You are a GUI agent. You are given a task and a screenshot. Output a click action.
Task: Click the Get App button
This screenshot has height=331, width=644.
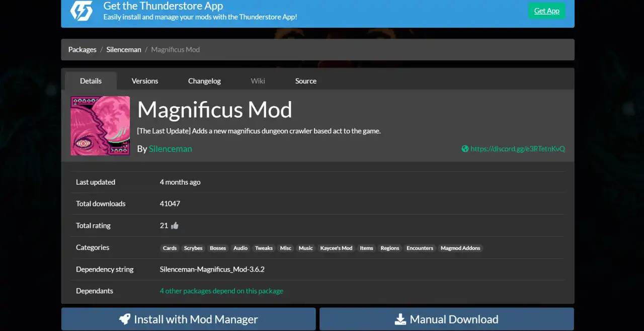click(x=547, y=11)
